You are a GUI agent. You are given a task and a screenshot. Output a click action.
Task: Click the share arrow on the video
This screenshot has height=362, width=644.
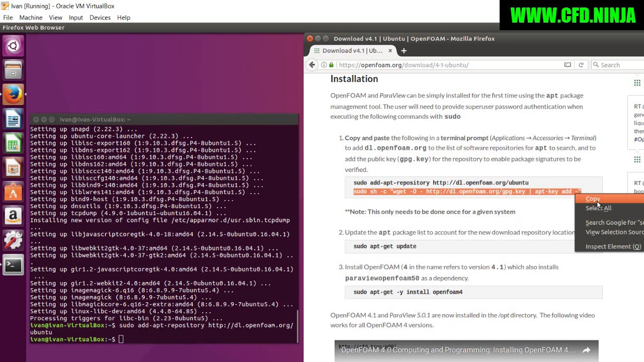click(x=586, y=350)
